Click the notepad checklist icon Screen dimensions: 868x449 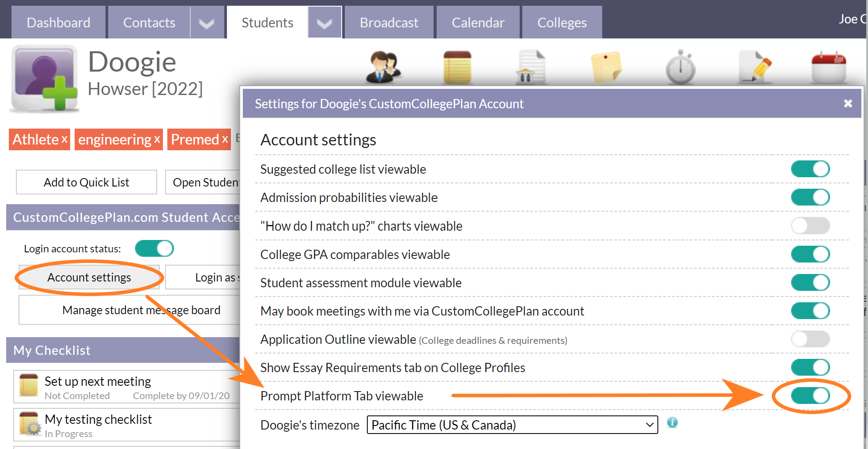pos(457,66)
